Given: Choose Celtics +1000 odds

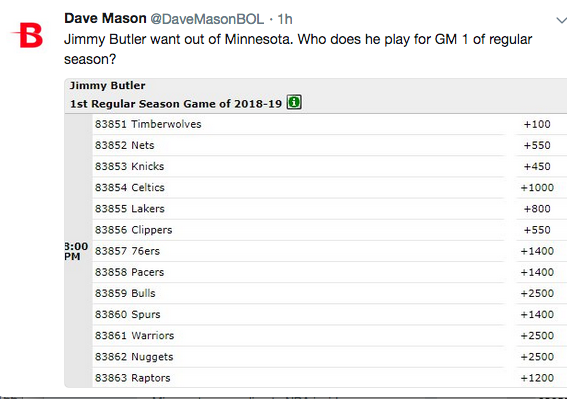Looking at the screenshot, I should [537, 188].
